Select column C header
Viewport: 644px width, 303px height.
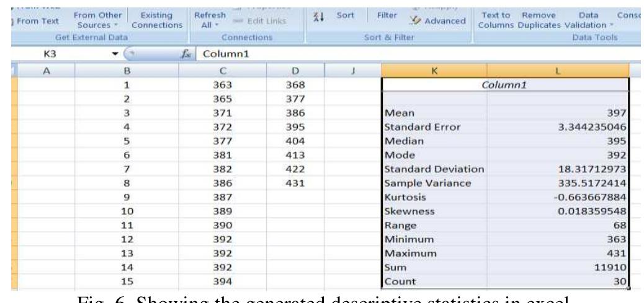point(223,71)
